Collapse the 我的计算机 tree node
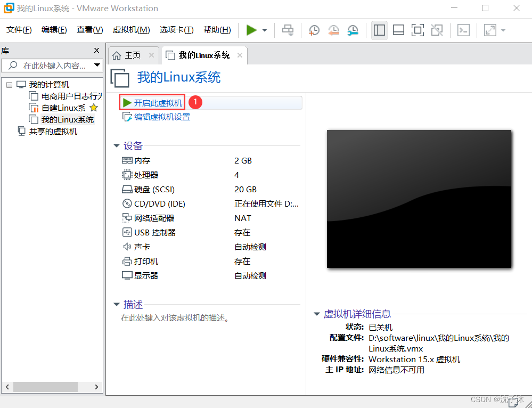 tap(9, 85)
